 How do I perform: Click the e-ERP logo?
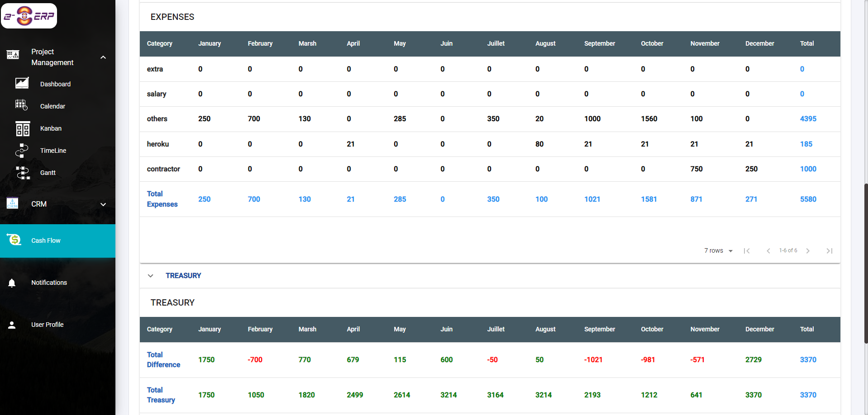pyautogui.click(x=29, y=15)
